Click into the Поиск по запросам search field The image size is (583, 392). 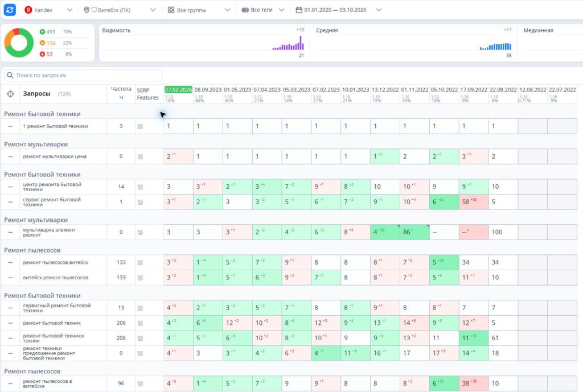(x=83, y=75)
